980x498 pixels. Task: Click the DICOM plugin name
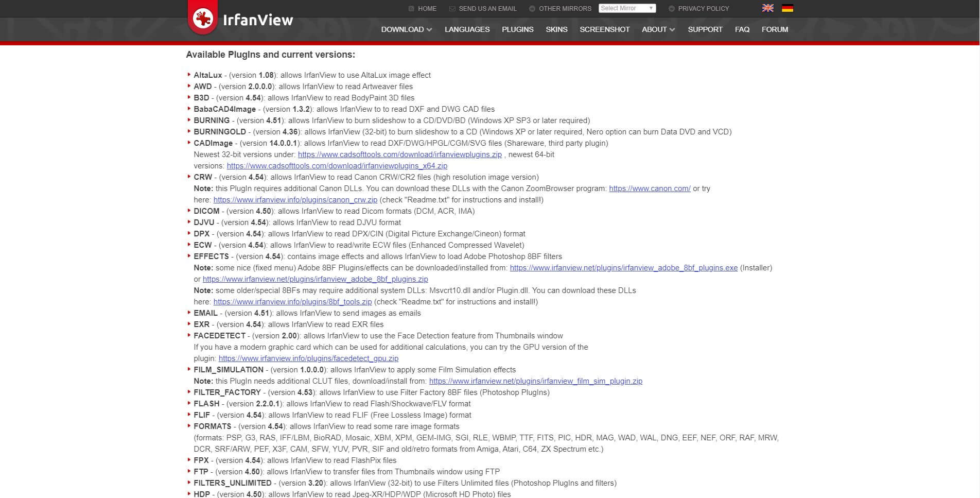(x=206, y=211)
